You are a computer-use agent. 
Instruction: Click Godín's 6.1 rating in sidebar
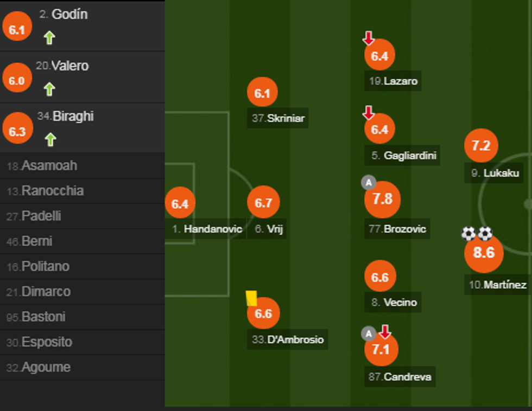pos(17,30)
